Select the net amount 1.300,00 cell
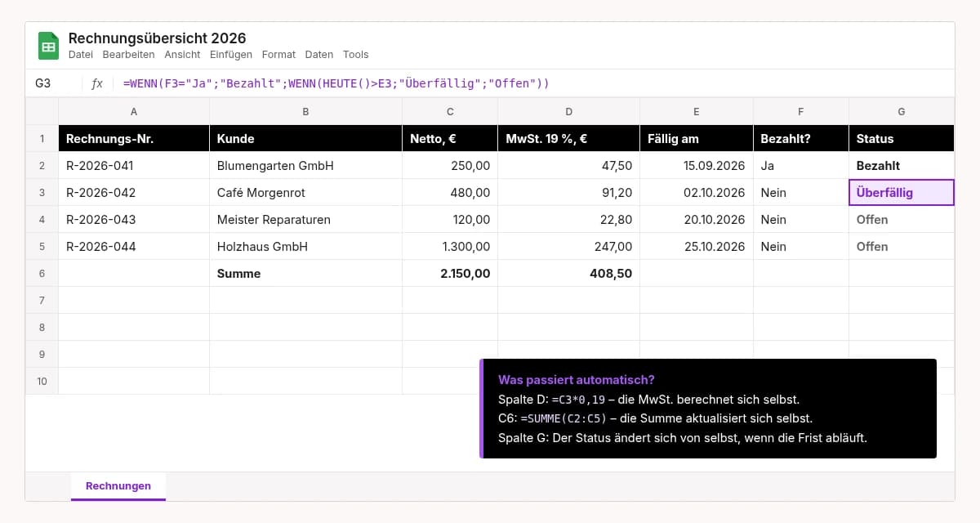980x523 pixels. pos(450,247)
